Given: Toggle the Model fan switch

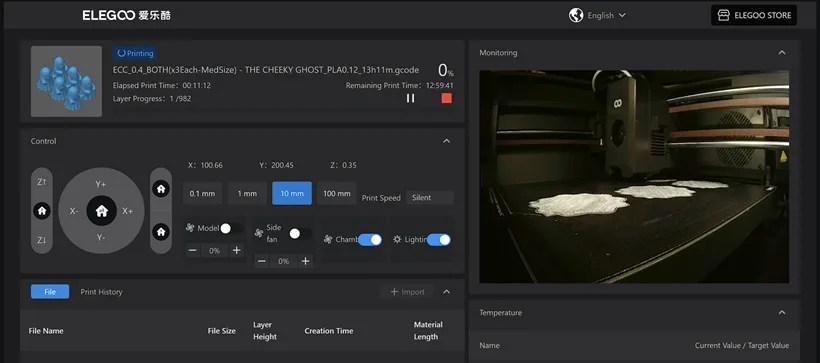Looking at the screenshot, I should [232, 229].
